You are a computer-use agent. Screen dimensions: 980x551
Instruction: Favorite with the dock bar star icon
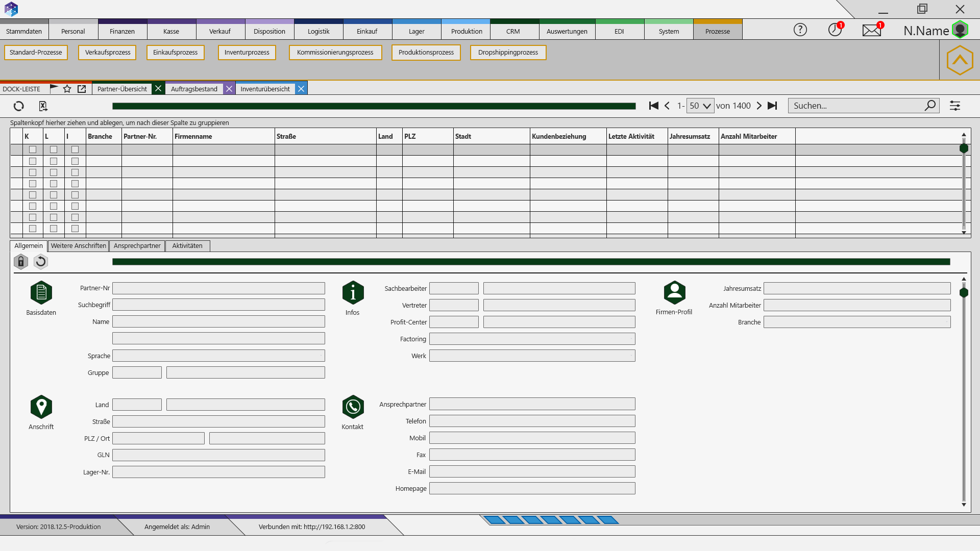click(x=67, y=89)
